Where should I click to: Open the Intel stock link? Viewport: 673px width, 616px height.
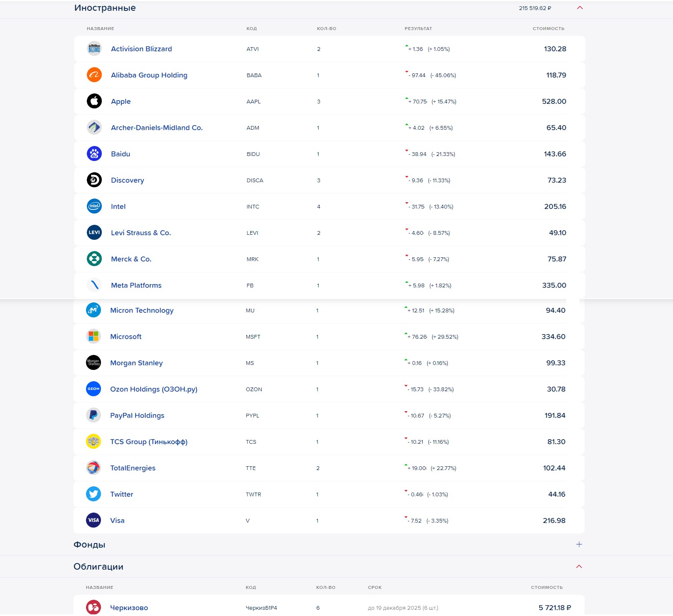point(118,206)
